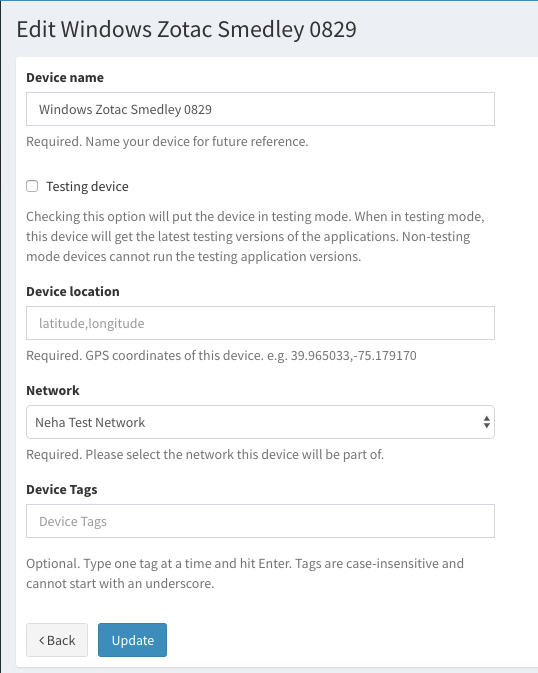538x673 pixels.
Task: Click the 'Device location' field label
Action: point(73,291)
